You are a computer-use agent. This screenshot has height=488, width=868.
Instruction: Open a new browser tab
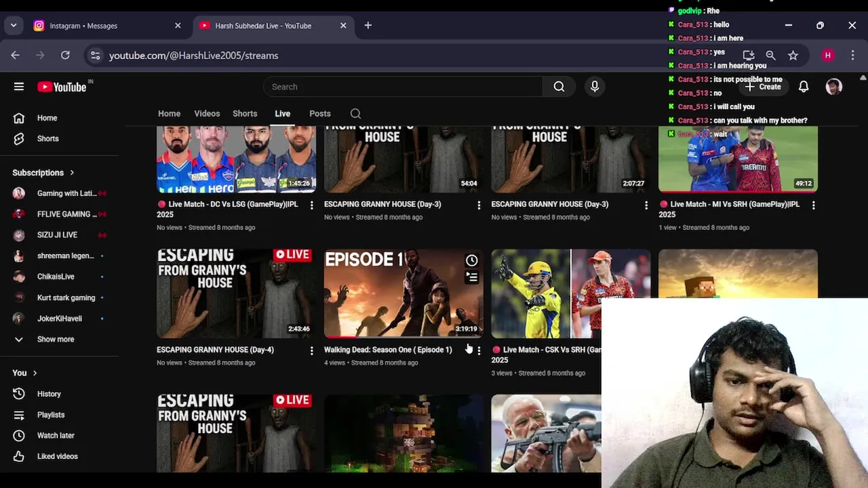pos(368,26)
